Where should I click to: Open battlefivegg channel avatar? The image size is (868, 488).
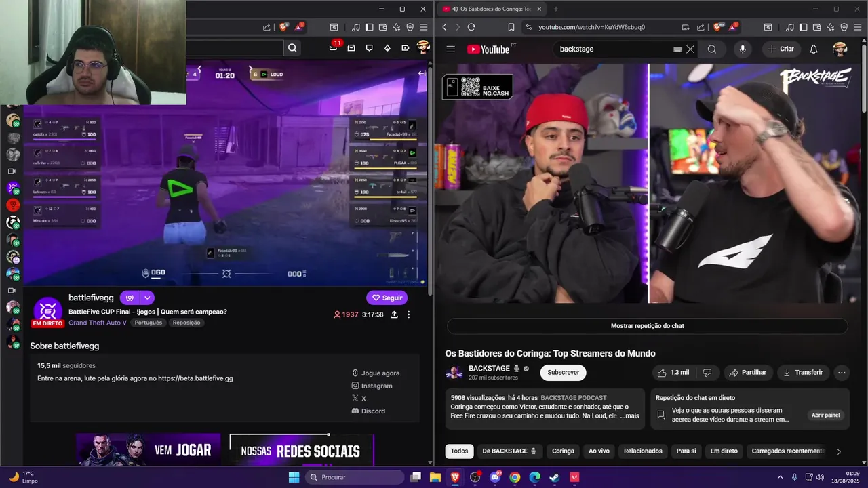(47, 310)
